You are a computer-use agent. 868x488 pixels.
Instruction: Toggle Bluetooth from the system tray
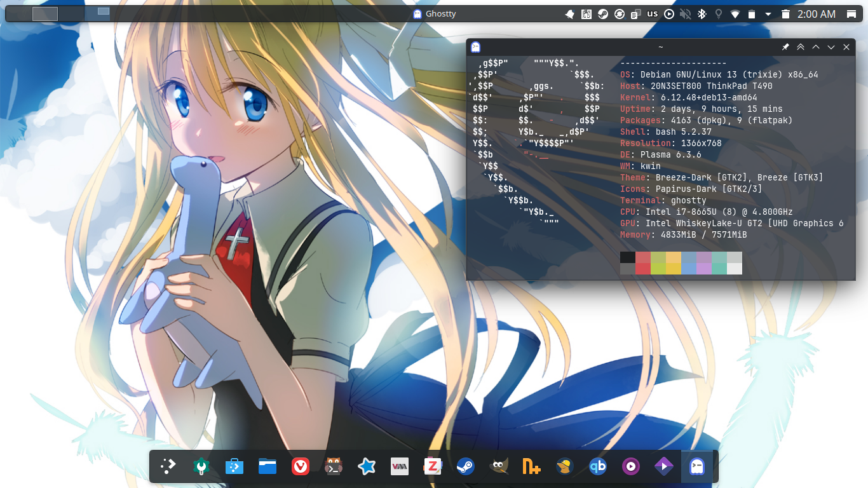(x=702, y=14)
